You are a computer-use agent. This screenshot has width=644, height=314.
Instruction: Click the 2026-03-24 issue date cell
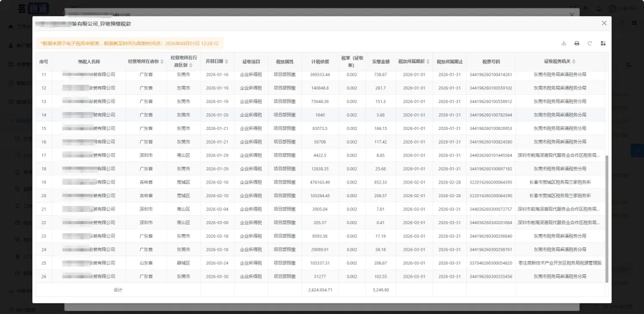[x=217, y=263]
